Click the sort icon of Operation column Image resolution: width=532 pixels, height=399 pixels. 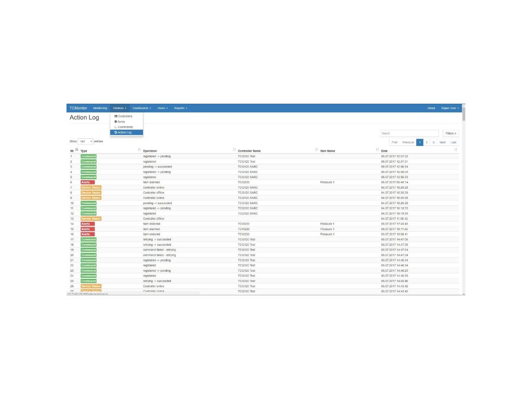click(x=234, y=150)
